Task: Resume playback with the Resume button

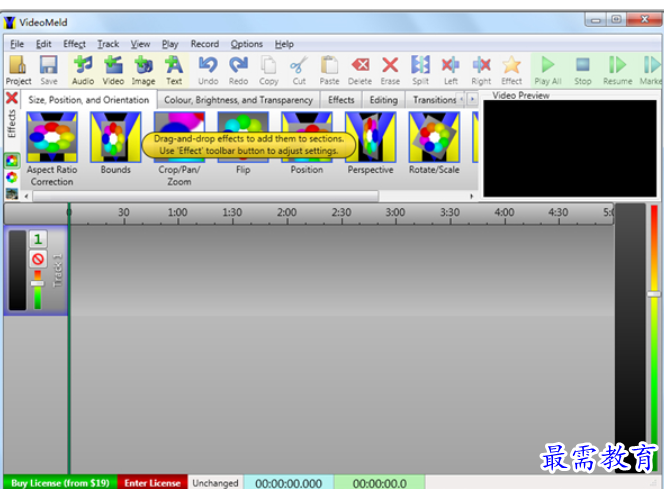Action: point(617,70)
